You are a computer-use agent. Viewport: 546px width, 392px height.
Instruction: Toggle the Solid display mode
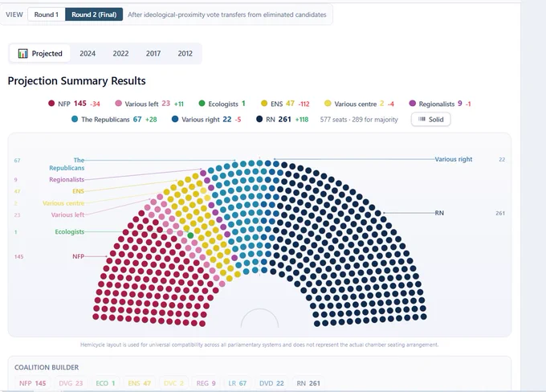click(x=430, y=119)
